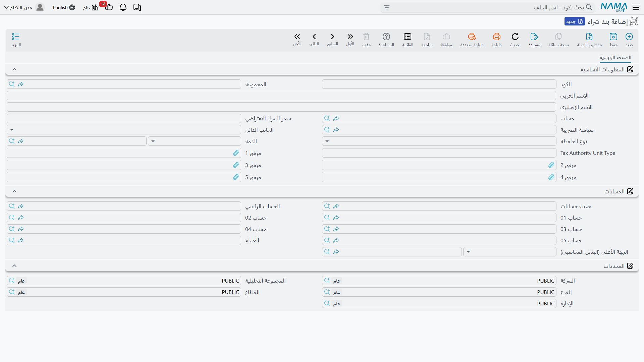Click the Tax Authority Unit Type field
The width and height of the screenshot is (644, 362).
click(439, 153)
